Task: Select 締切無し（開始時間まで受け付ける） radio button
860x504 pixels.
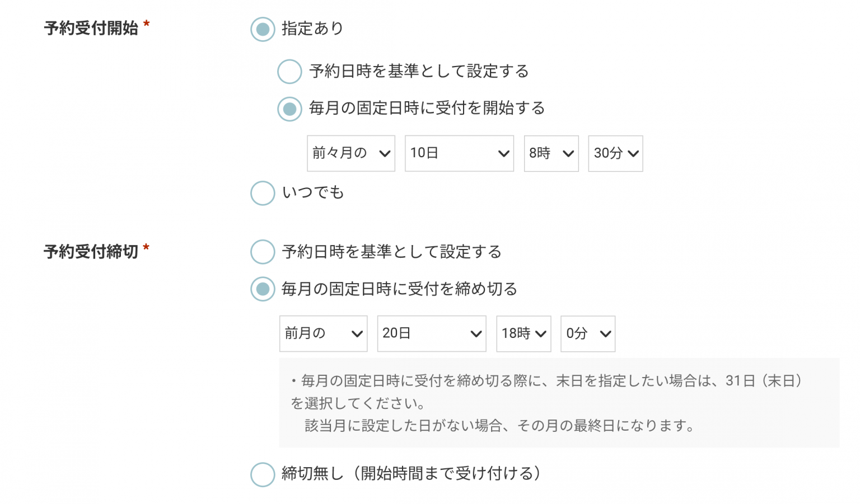Action: (x=263, y=474)
